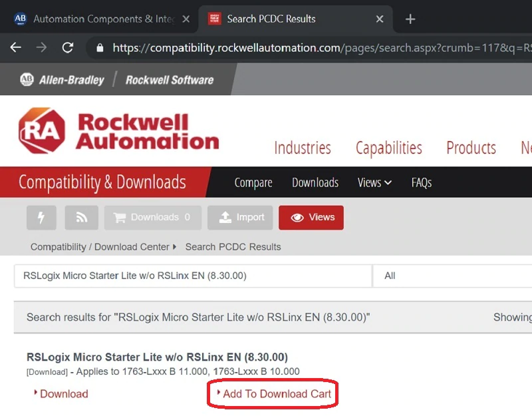This screenshot has width=532, height=420.
Task: Close the Automation Components tab
Action: point(186,19)
